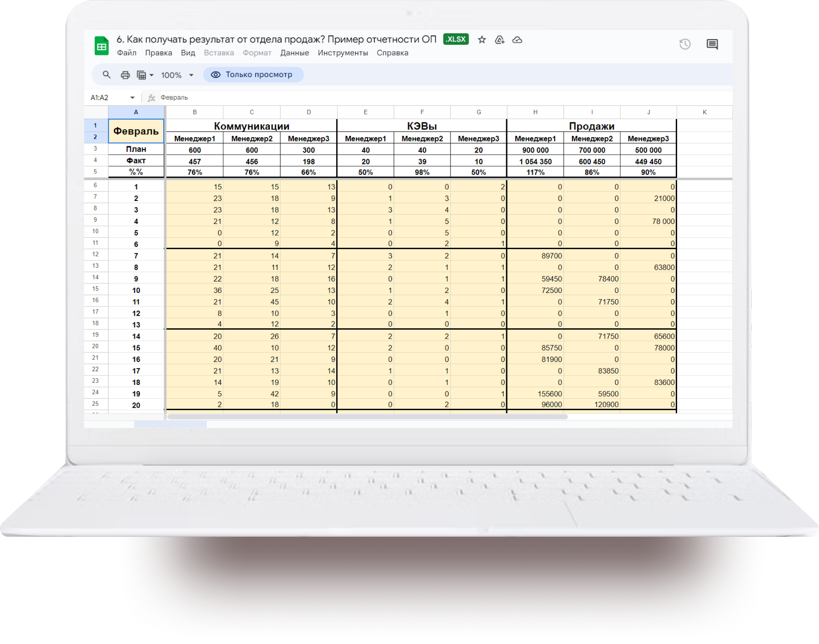
Task: Select day 14 label cell
Action: click(136, 336)
